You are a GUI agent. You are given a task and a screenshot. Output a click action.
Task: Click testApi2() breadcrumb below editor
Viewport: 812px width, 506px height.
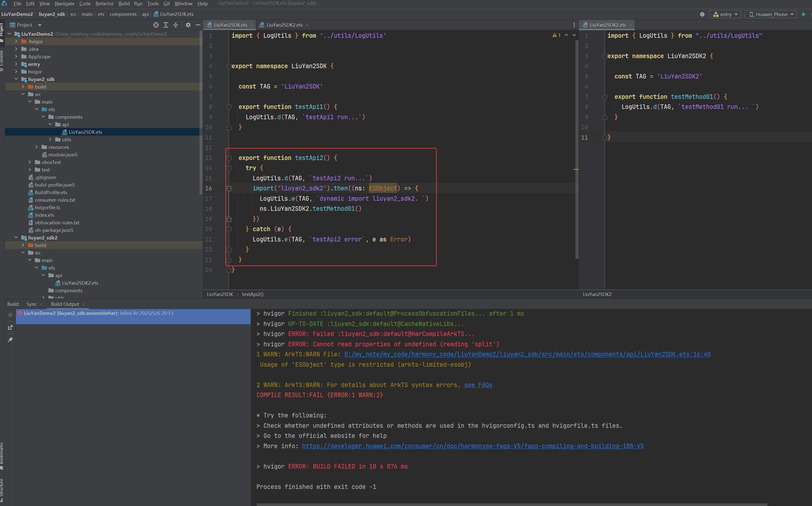pyautogui.click(x=252, y=294)
